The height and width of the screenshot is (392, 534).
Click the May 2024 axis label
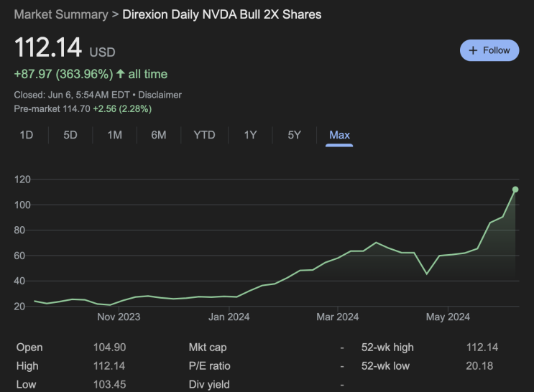pos(448,317)
